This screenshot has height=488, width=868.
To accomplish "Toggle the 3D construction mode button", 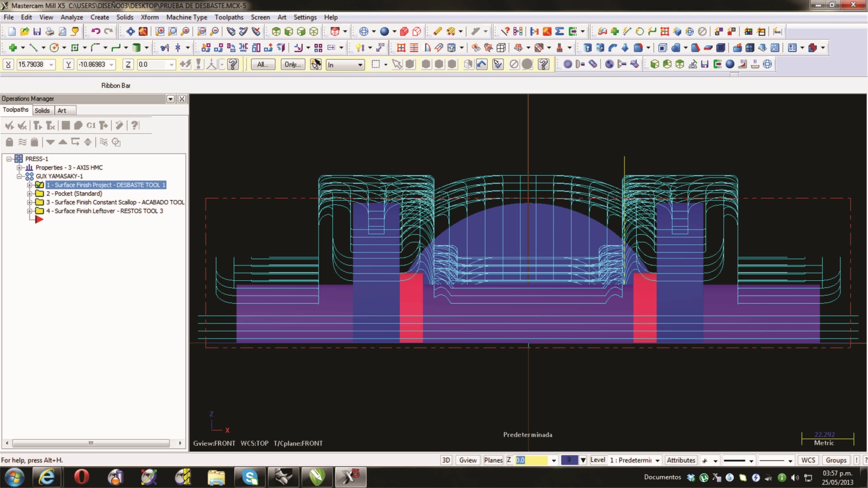I will (x=446, y=460).
